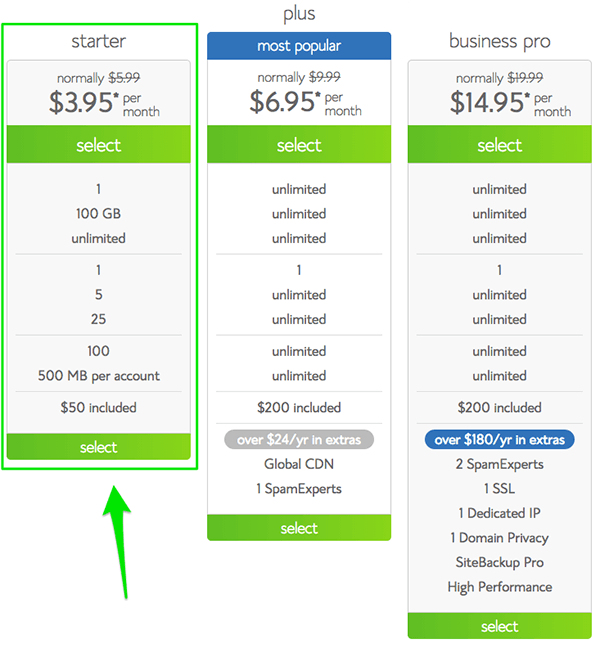Click 'SiteBackup Pro' in business pro extras

pyautogui.click(x=499, y=562)
